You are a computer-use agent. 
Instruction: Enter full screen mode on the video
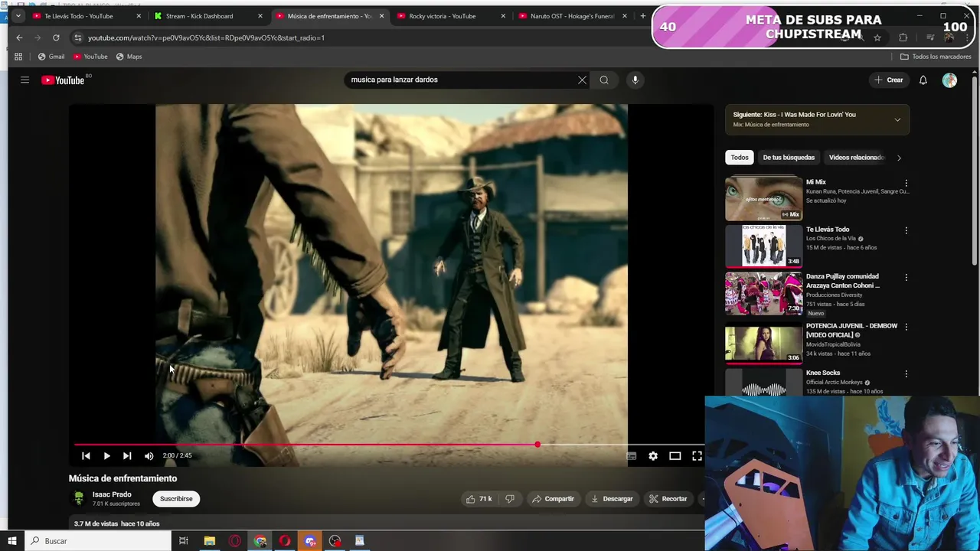(x=697, y=456)
